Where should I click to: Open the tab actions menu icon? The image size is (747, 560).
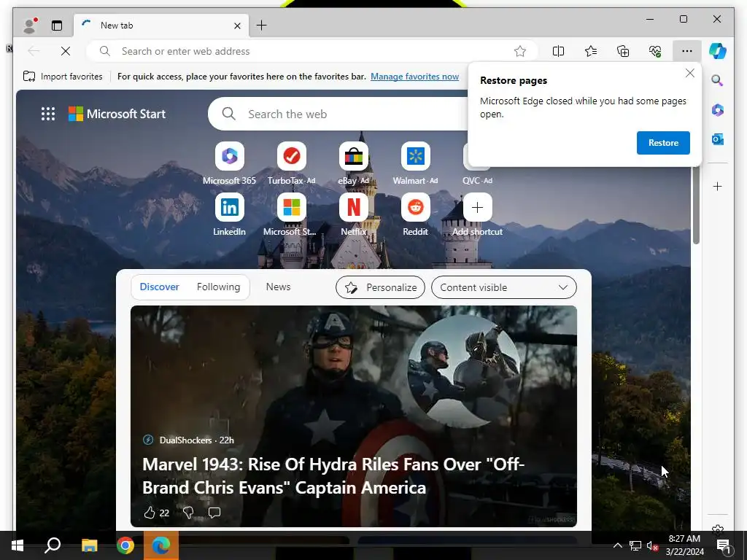[x=57, y=26]
